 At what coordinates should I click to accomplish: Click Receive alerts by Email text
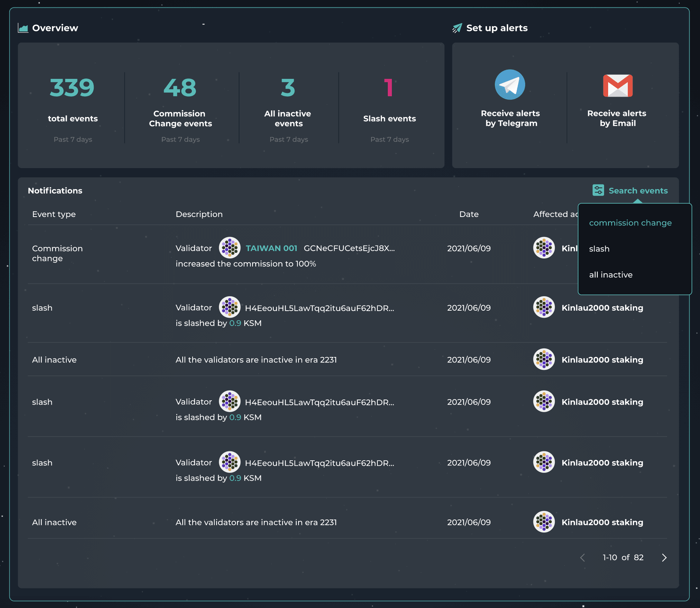(x=617, y=118)
